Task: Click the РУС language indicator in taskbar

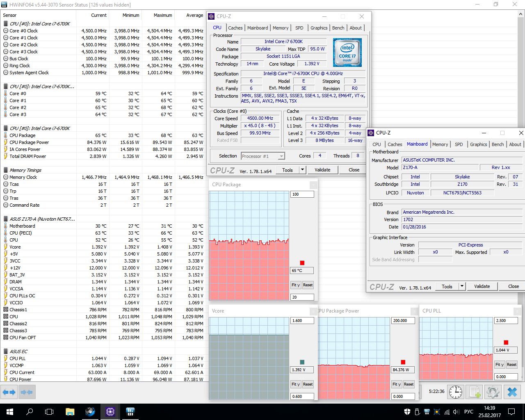Action: tap(469, 412)
